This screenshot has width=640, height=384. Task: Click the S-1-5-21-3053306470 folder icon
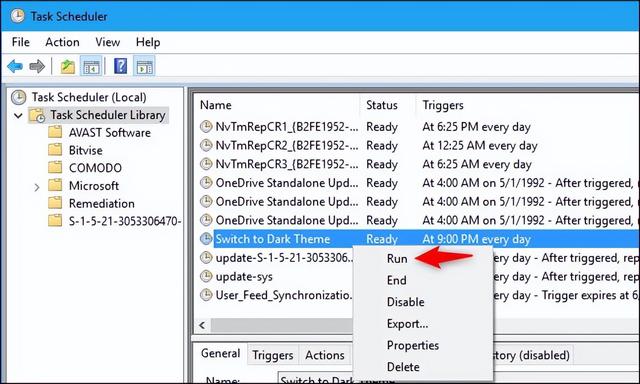click(x=55, y=221)
